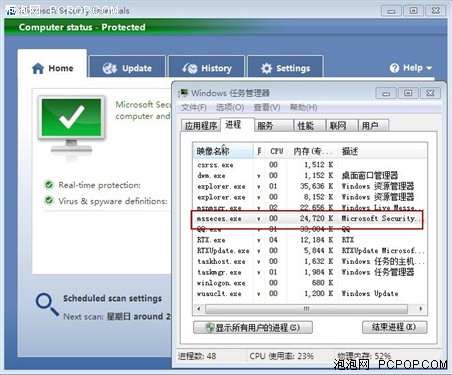
Task: Click the scheduled scan magnifier icon
Action: [47, 304]
